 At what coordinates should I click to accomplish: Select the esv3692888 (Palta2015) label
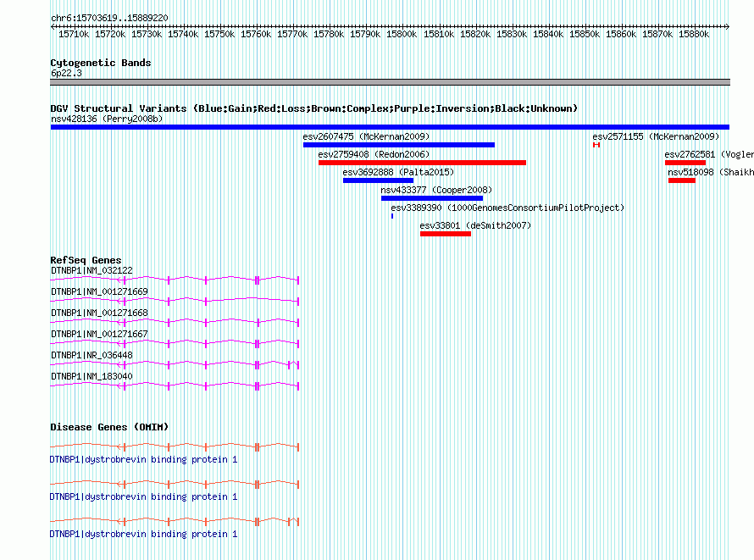pyautogui.click(x=398, y=172)
